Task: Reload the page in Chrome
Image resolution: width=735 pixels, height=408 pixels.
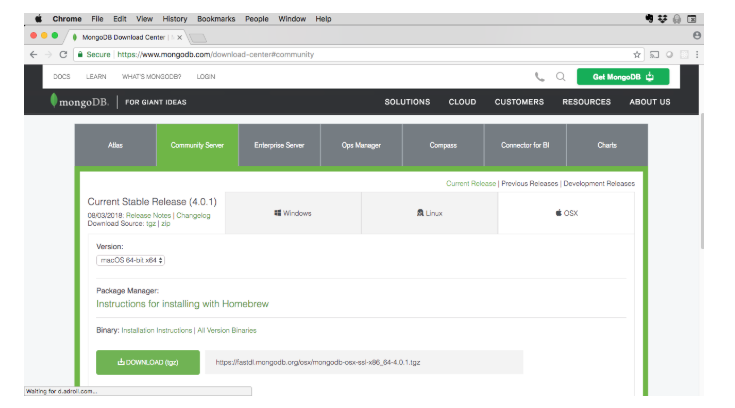Action: pos(63,54)
